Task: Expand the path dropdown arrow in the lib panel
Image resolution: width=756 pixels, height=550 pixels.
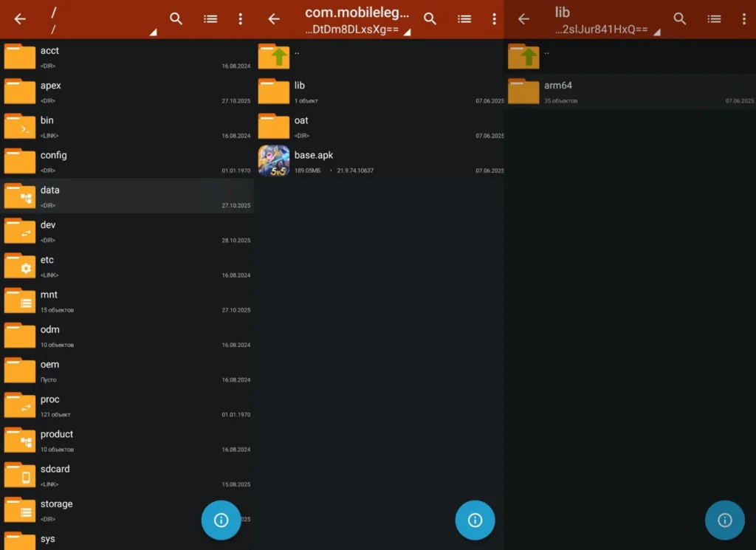Action: click(656, 32)
